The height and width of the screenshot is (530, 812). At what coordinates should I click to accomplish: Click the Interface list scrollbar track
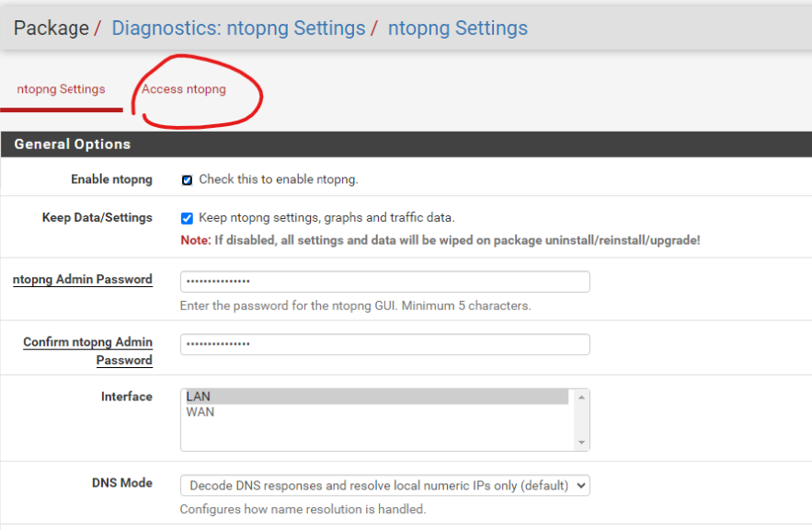580,420
